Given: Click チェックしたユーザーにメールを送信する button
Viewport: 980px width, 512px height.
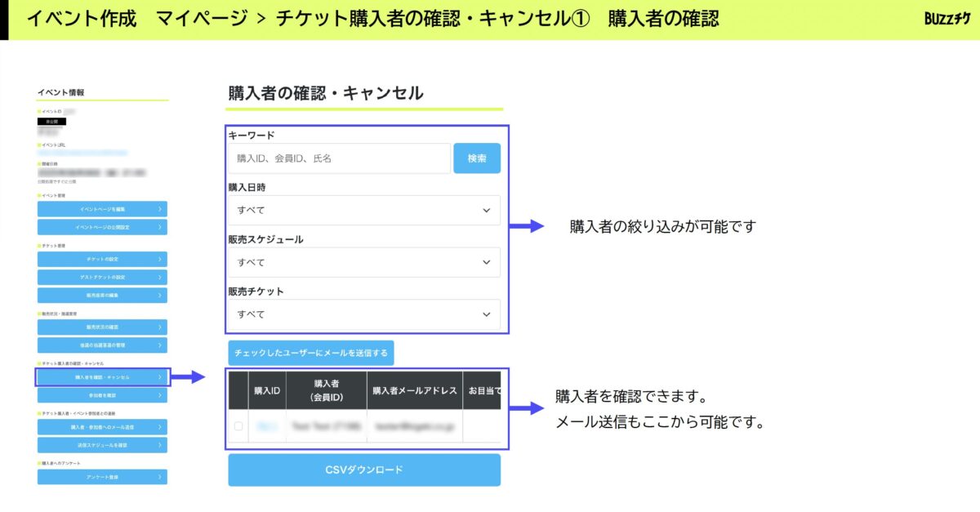Looking at the screenshot, I should [310, 353].
